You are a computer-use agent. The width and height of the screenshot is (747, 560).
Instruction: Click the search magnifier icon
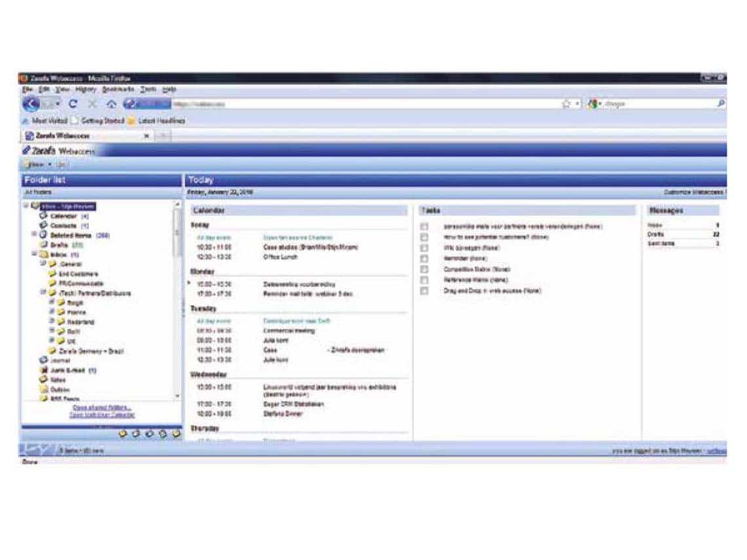click(721, 103)
